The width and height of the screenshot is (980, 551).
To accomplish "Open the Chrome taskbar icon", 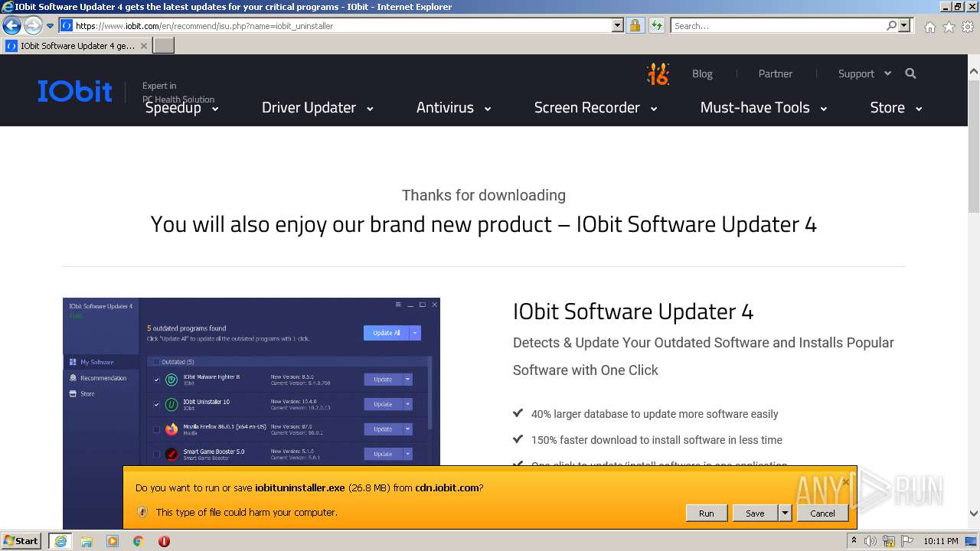I will [x=139, y=541].
